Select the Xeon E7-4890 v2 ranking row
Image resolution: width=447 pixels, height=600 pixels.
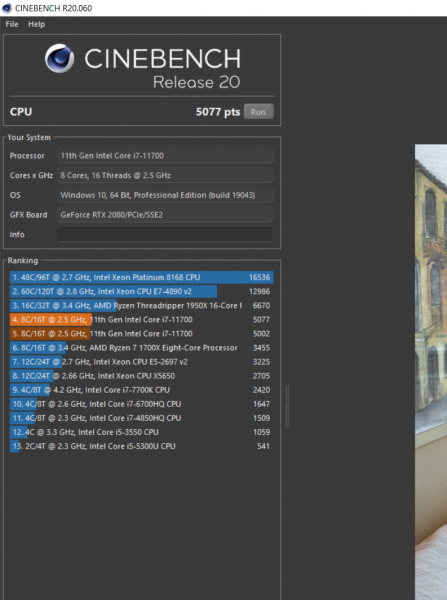click(x=142, y=291)
